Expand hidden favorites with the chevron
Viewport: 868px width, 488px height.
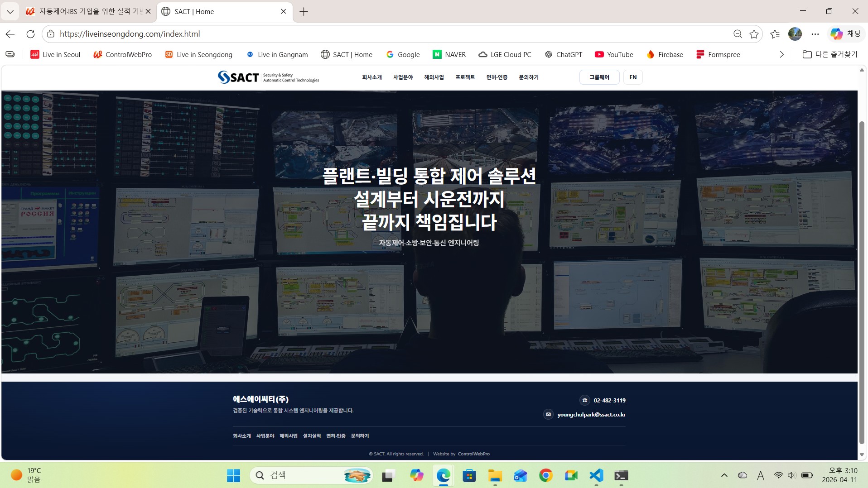click(781, 54)
